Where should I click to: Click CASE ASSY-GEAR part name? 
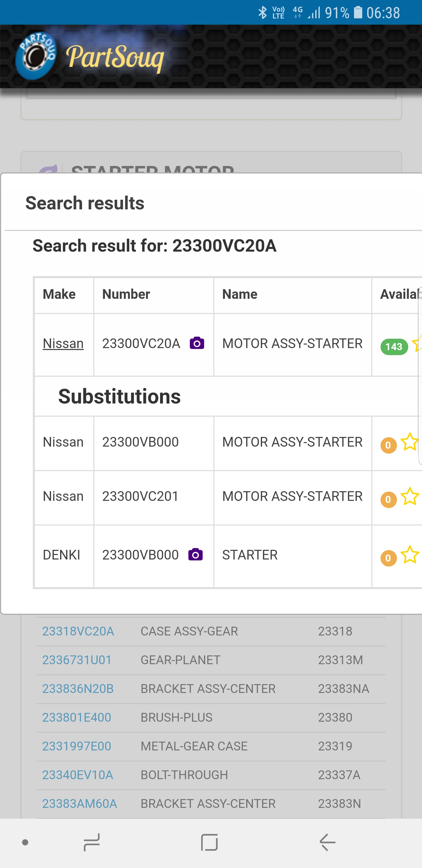[x=189, y=631]
